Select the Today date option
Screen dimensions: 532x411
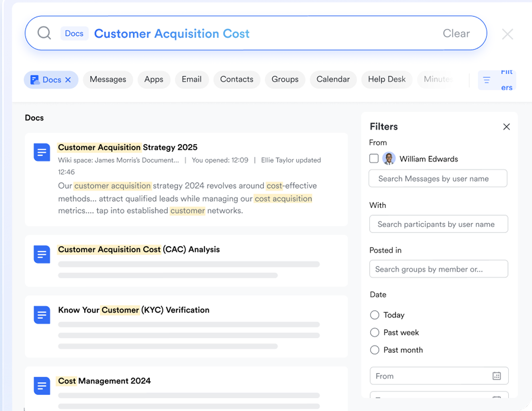coord(375,315)
